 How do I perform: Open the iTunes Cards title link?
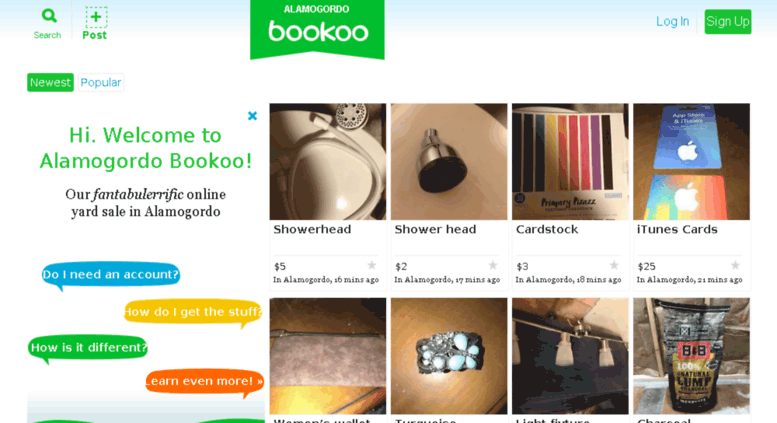[x=677, y=229]
